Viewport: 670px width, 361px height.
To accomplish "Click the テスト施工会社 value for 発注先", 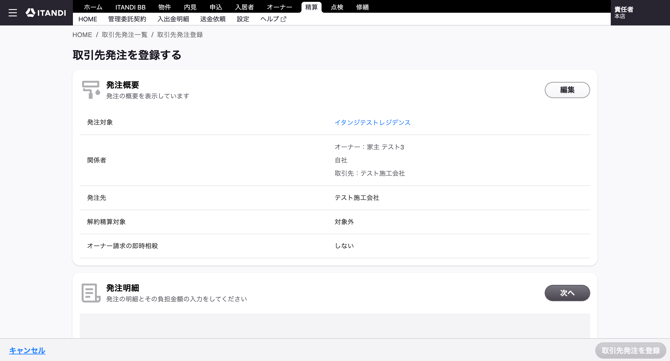I will click(x=357, y=198).
